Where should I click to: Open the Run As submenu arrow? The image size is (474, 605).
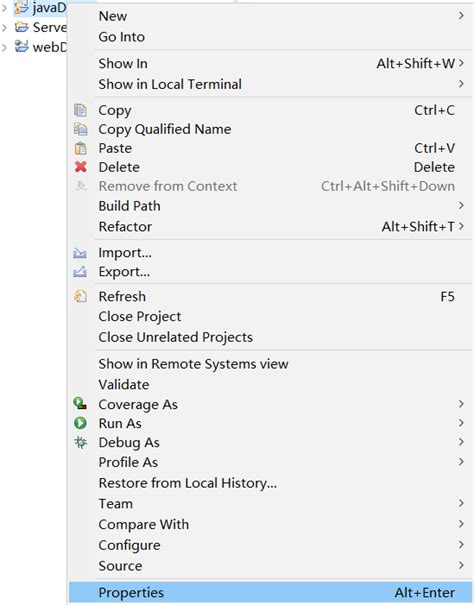[x=461, y=423]
